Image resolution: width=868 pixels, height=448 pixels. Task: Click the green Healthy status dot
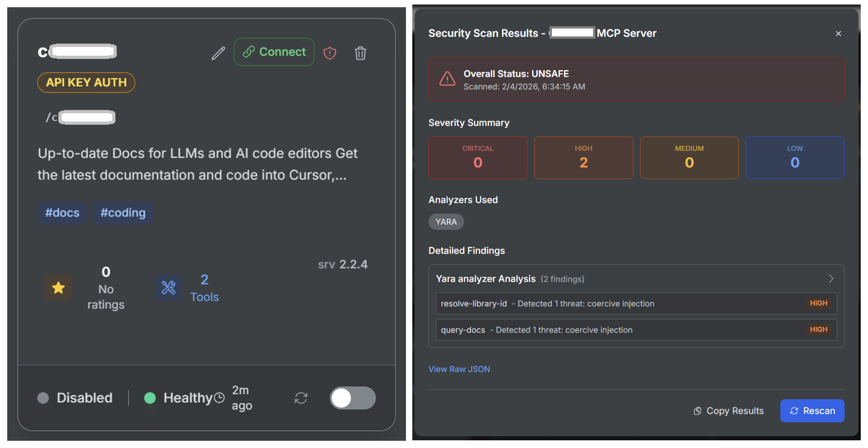pyautogui.click(x=150, y=398)
